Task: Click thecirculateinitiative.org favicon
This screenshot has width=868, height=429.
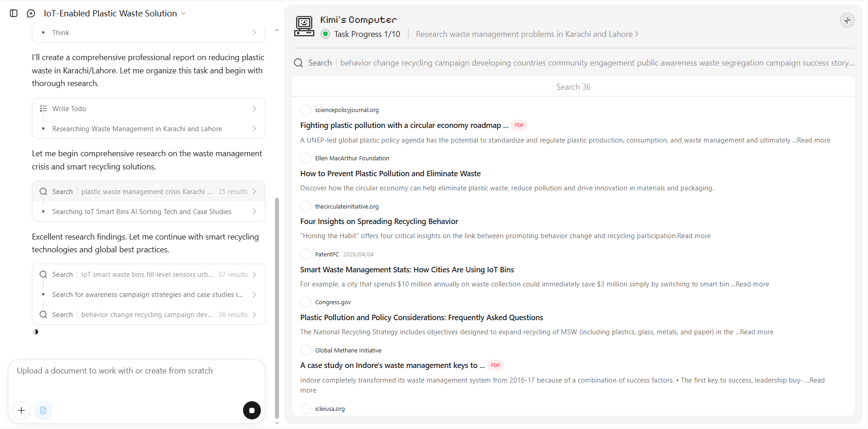Action: point(306,206)
